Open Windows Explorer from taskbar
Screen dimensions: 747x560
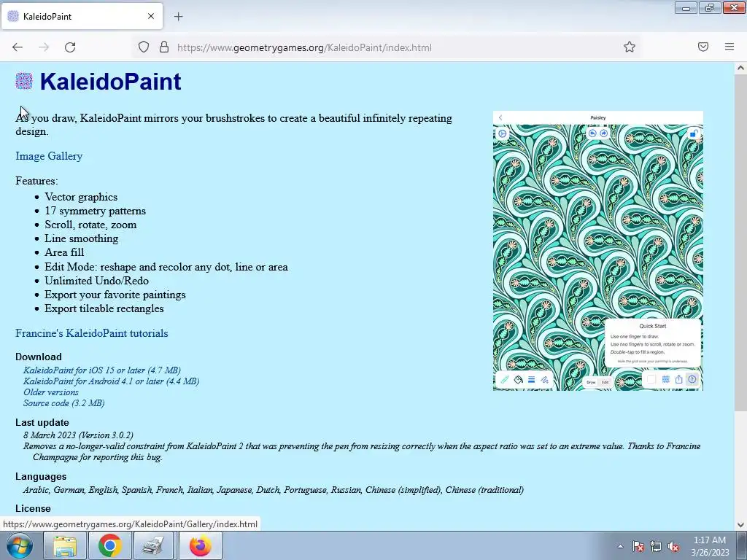pos(65,545)
